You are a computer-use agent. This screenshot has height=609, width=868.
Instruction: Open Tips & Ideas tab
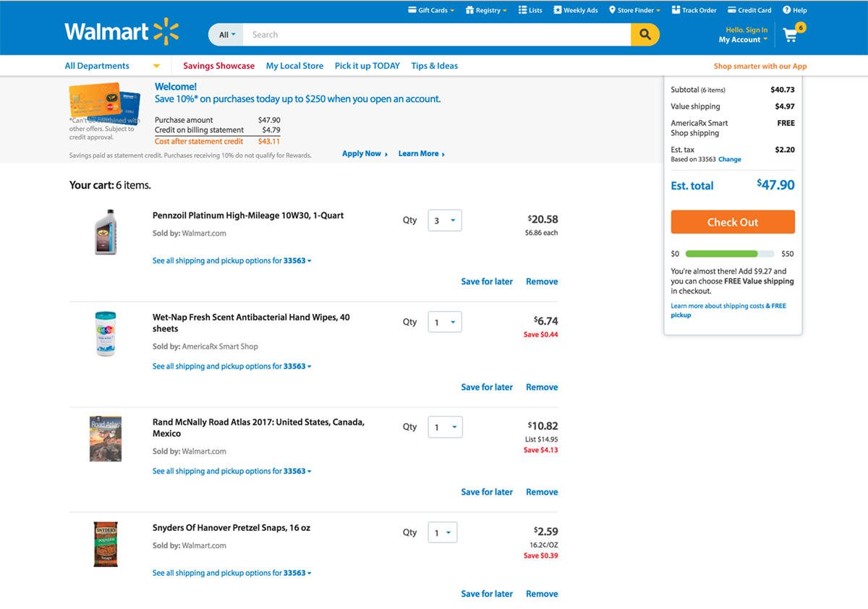click(x=434, y=66)
